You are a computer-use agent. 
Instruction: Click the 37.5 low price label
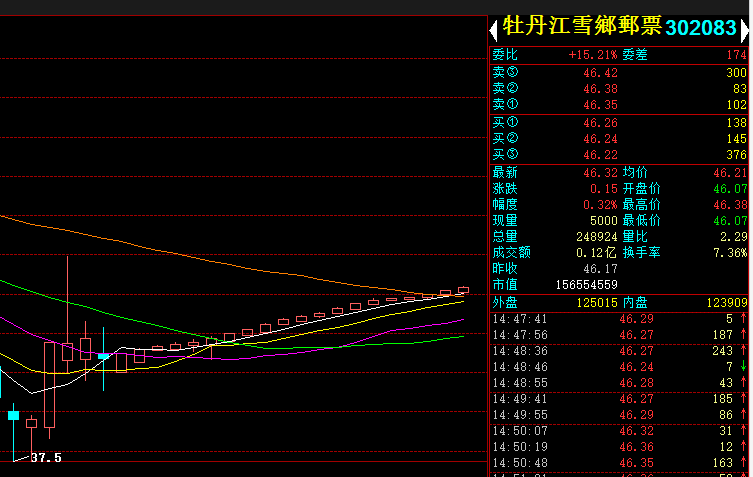tap(46, 458)
